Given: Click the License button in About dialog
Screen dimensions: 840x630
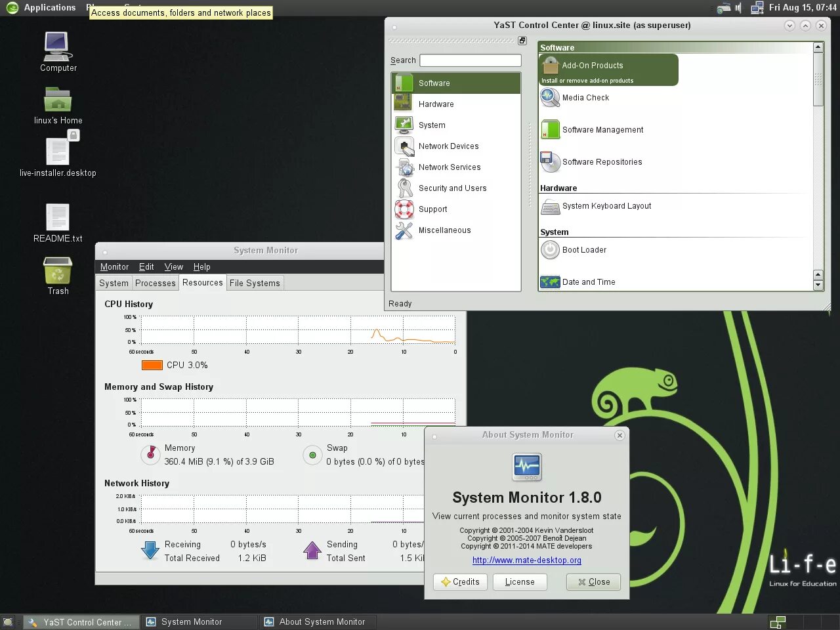Looking at the screenshot, I should 520,582.
